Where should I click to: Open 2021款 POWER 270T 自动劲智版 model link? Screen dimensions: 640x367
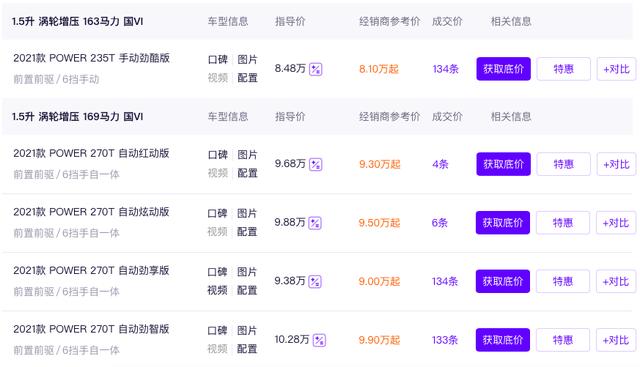pyautogui.click(x=91, y=329)
